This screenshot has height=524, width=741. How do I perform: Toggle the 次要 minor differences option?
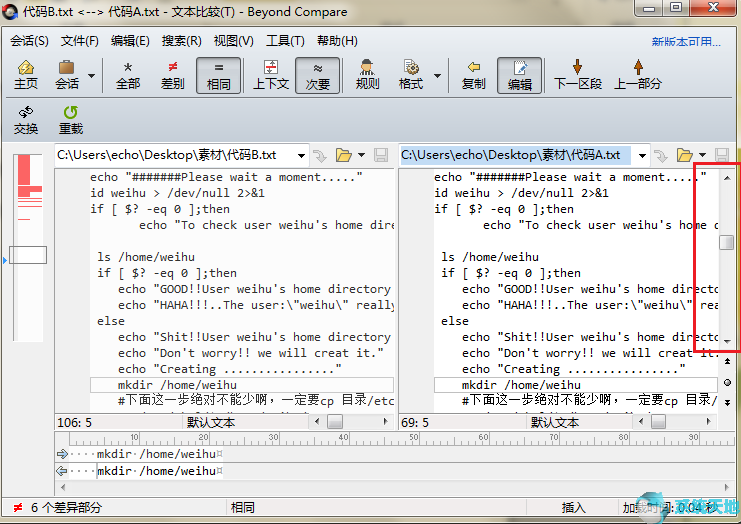point(318,75)
